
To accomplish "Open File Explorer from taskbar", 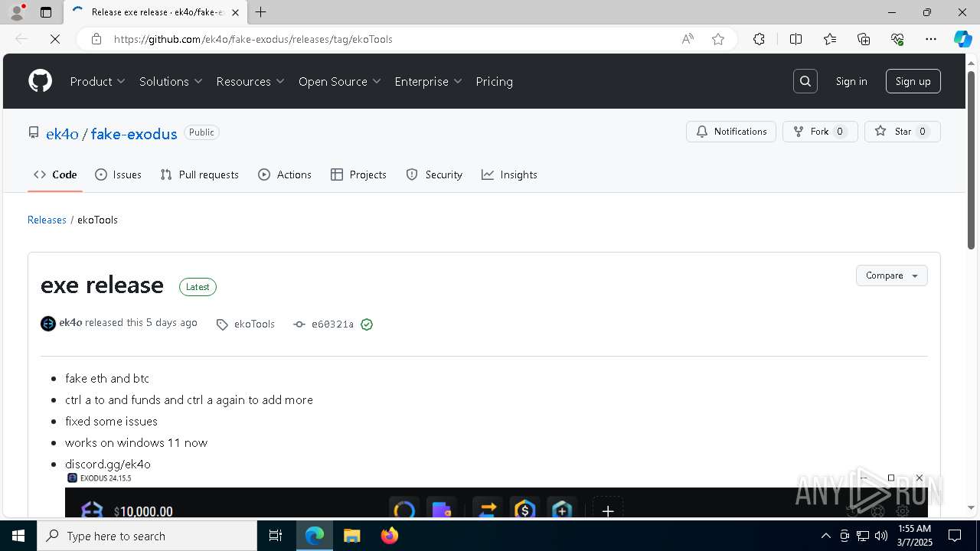I will [x=351, y=536].
